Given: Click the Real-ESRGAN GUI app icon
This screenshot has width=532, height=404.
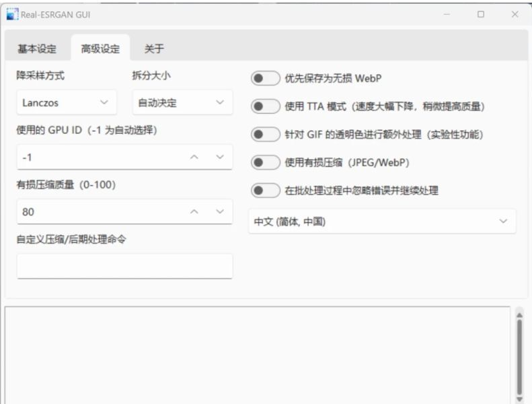Looking at the screenshot, I should point(13,14).
